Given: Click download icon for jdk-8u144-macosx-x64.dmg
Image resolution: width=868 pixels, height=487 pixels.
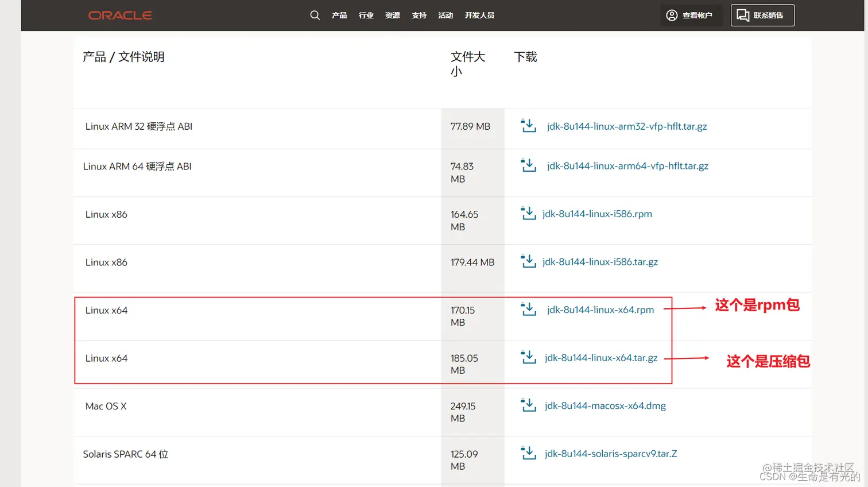Looking at the screenshot, I should (528, 405).
